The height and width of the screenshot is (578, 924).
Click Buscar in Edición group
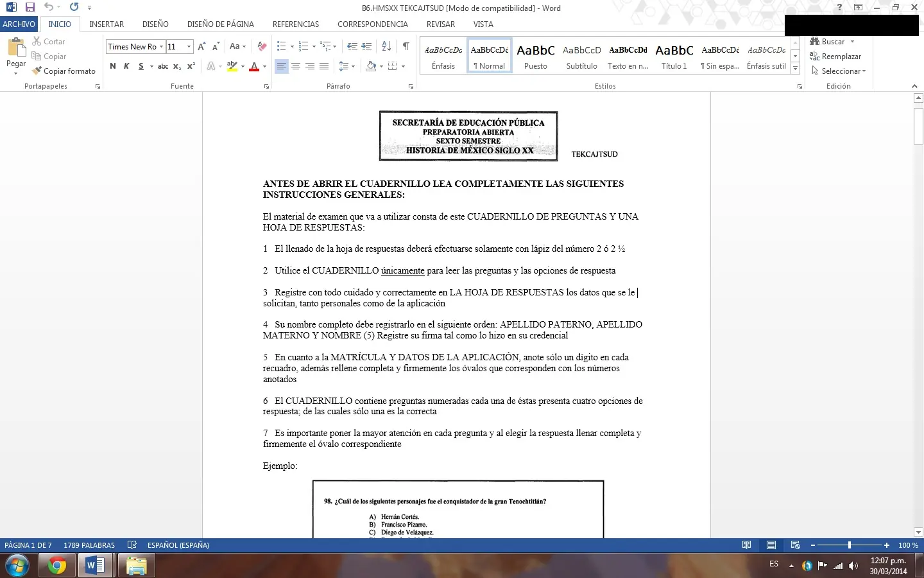tap(832, 42)
